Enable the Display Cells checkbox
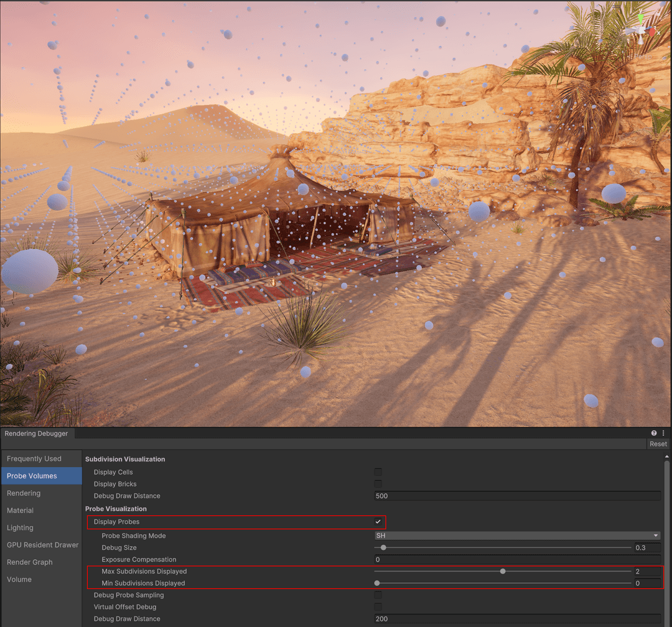Image resolution: width=672 pixels, height=627 pixels. pyautogui.click(x=378, y=471)
